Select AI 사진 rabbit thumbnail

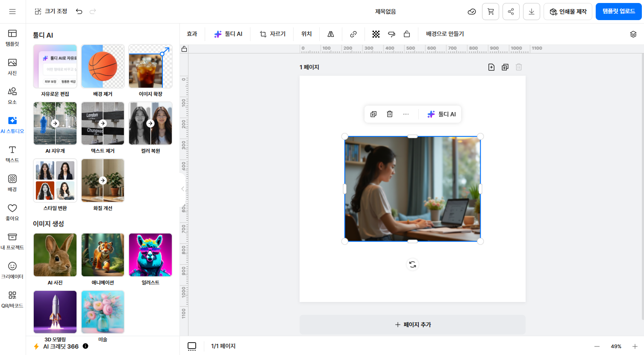click(55, 255)
